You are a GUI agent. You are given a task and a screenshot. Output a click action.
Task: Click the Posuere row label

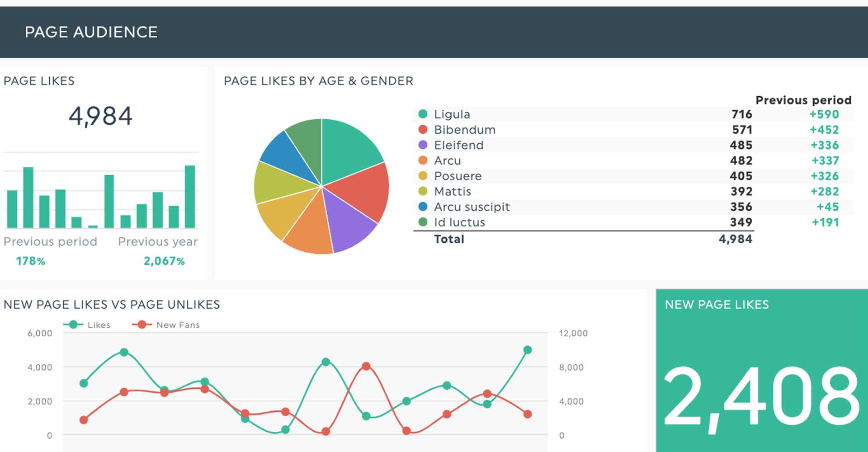458,176
